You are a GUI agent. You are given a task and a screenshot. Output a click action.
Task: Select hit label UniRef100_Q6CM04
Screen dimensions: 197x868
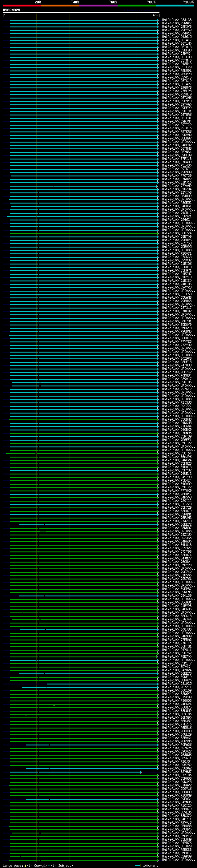[176, 562]
